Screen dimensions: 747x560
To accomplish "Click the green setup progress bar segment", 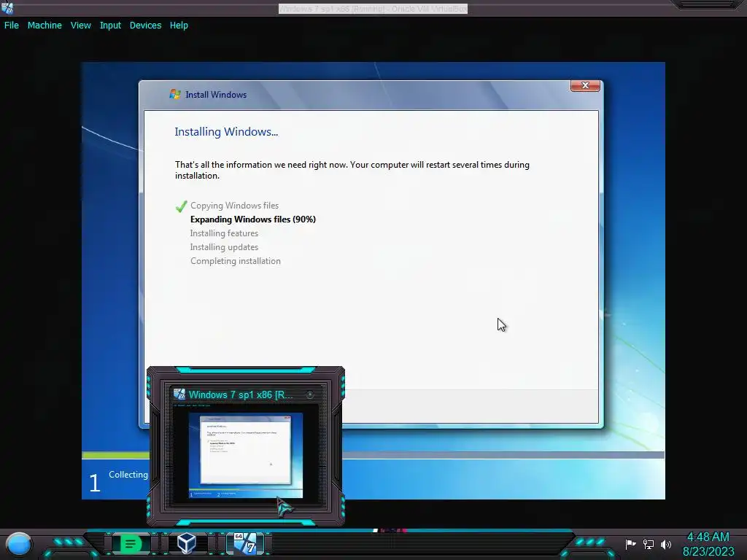I will [x=116, y=455].
